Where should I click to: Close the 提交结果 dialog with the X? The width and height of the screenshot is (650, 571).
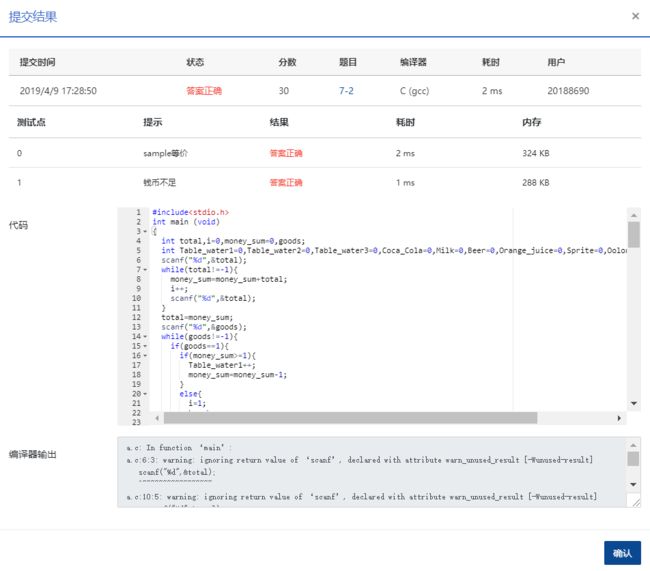[x=635, y=16]
